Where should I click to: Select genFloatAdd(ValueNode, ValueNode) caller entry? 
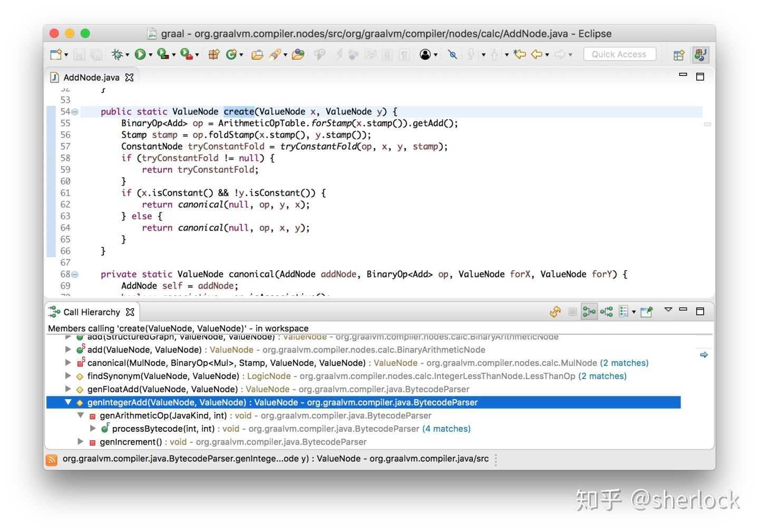click(162, 389)
